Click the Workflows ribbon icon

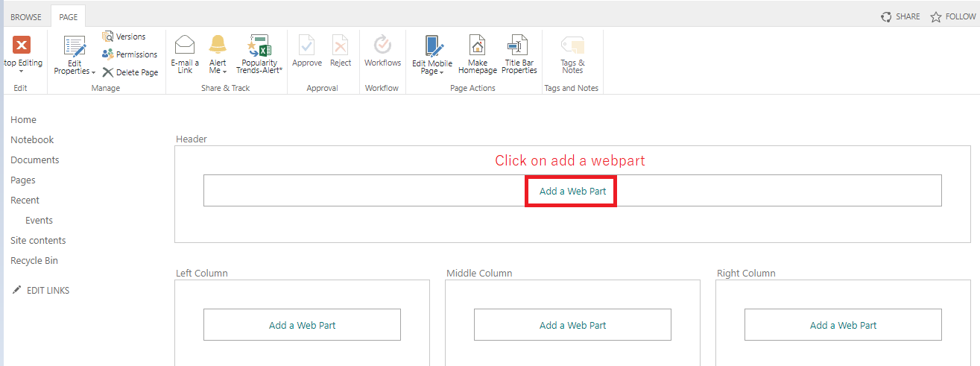click(x=382, y=45)
